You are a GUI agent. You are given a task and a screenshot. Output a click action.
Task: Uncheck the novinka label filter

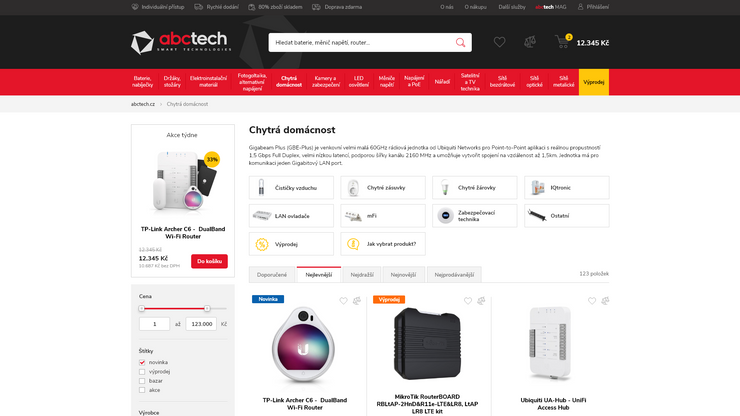click(x=142, y=362)
